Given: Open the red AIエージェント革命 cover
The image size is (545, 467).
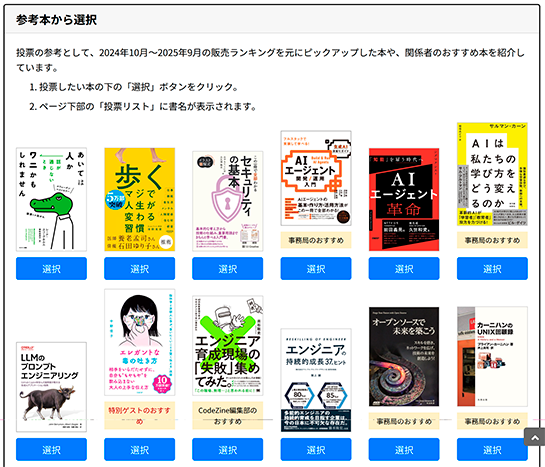Looking at the screenshot, I should 404,199.
